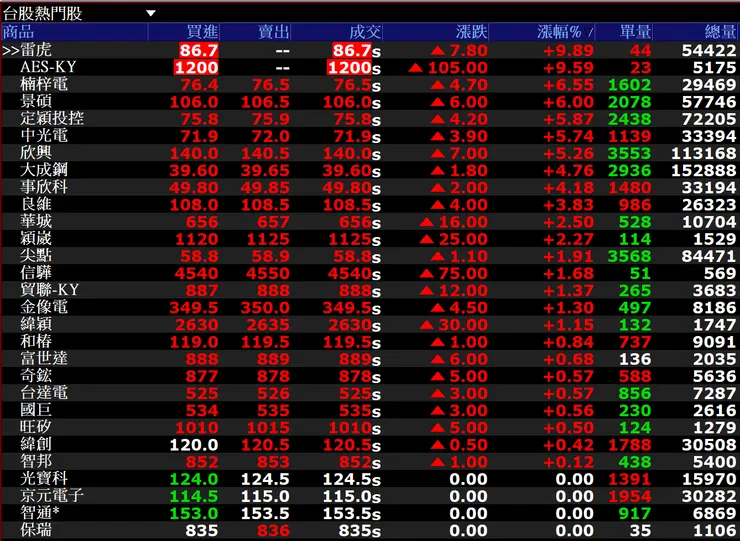Select the 尖點 stock name

(x=36, y=256)
